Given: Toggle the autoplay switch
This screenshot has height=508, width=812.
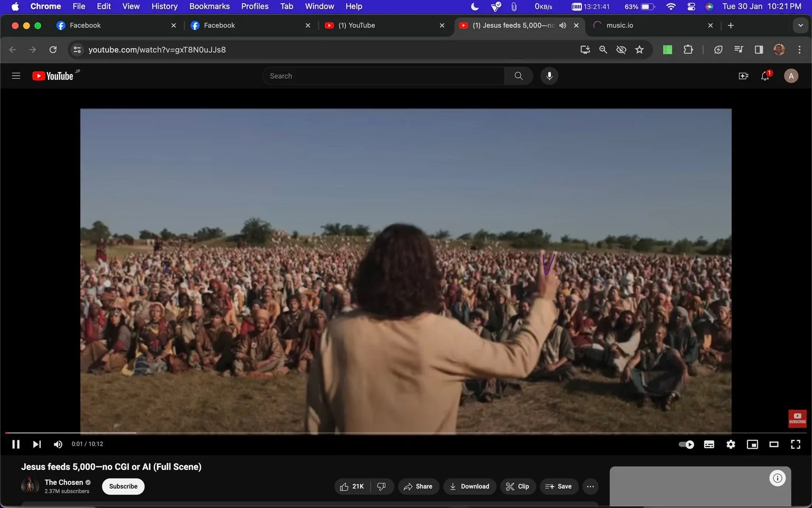Looking at the screenshot, I should tap(686, 444).
